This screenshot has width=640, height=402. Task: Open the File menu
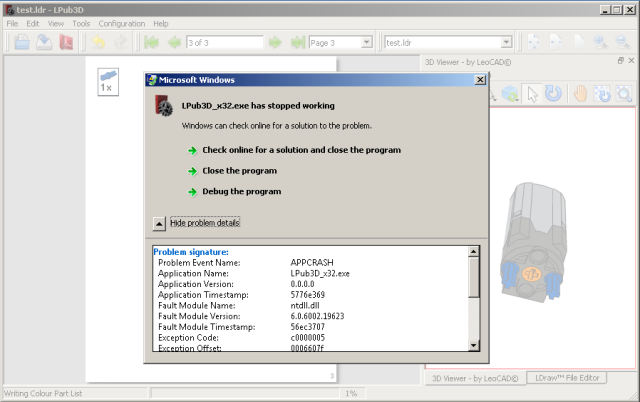(12, 24)
